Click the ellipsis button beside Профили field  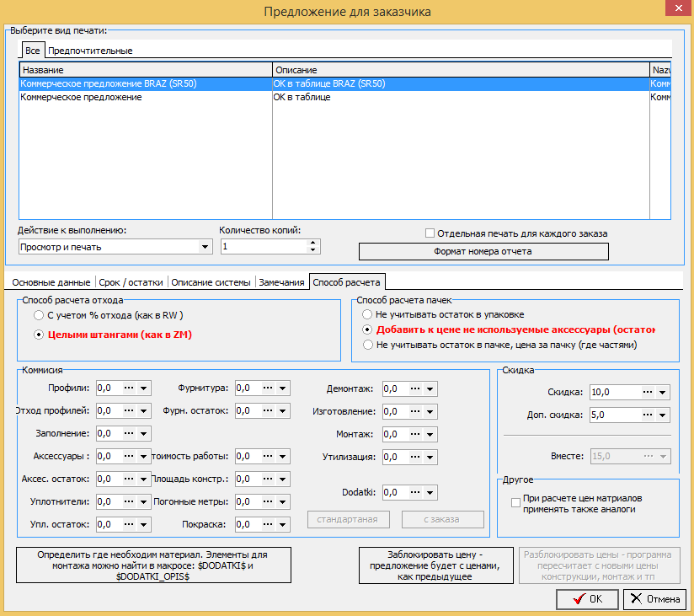(129, 388)
